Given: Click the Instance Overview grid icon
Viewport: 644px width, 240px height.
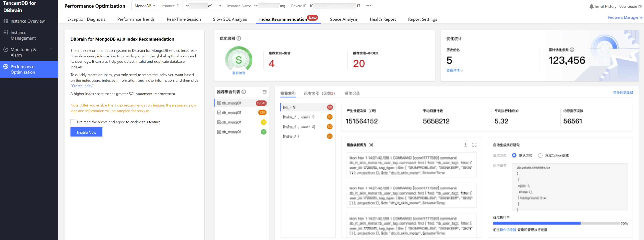Looking at the screenshot, I should click(x=6, y=21).
